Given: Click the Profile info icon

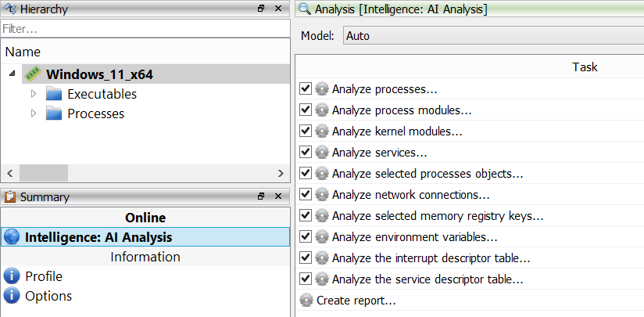Looking at the screenshot, I should tap(12, 276).
